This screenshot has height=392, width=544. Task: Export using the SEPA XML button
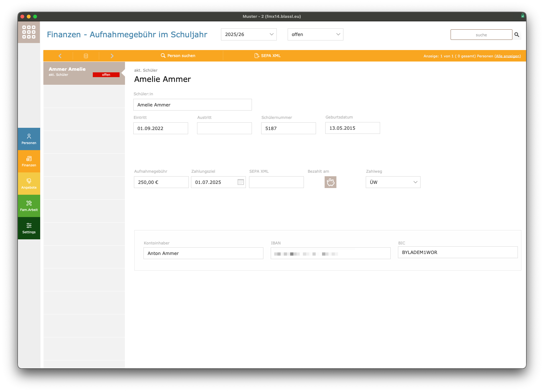coord(268,56)
